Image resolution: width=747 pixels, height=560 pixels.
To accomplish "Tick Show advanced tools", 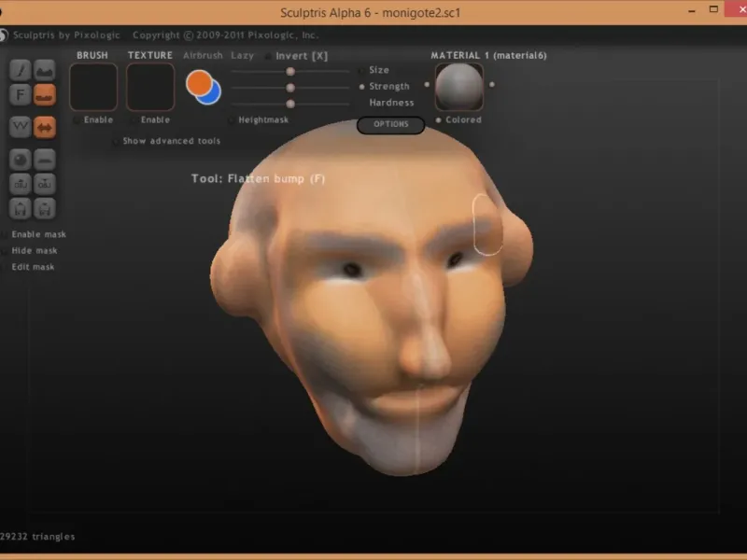I will [x=116, y=141].
